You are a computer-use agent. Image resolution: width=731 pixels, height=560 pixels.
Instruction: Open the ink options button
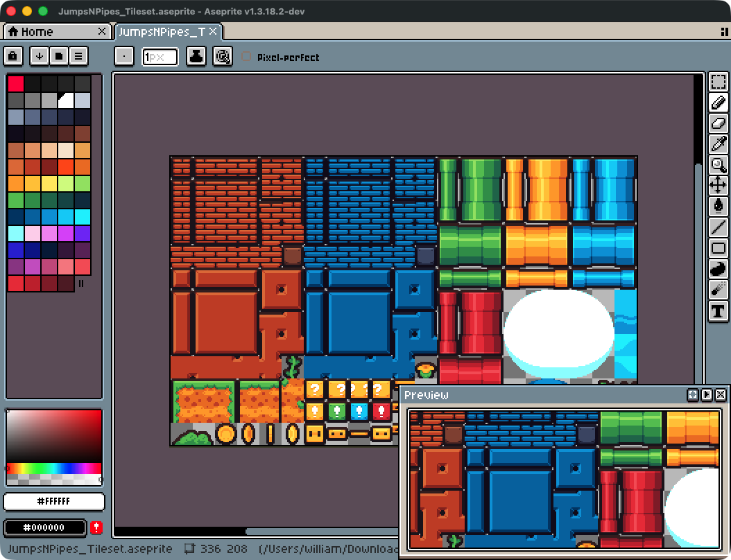[196, 57]
